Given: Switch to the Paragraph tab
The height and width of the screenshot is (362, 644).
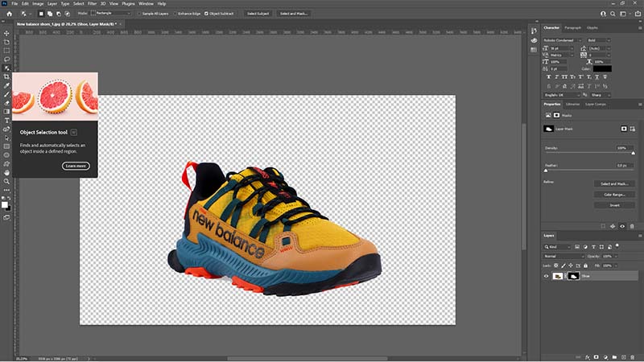Looking at the screenshot, I should 572,28.
